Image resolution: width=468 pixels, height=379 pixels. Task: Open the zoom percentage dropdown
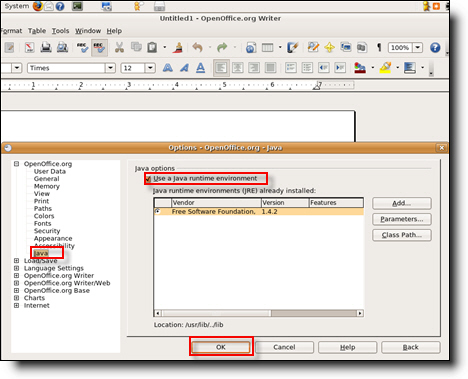pos(418,48)
